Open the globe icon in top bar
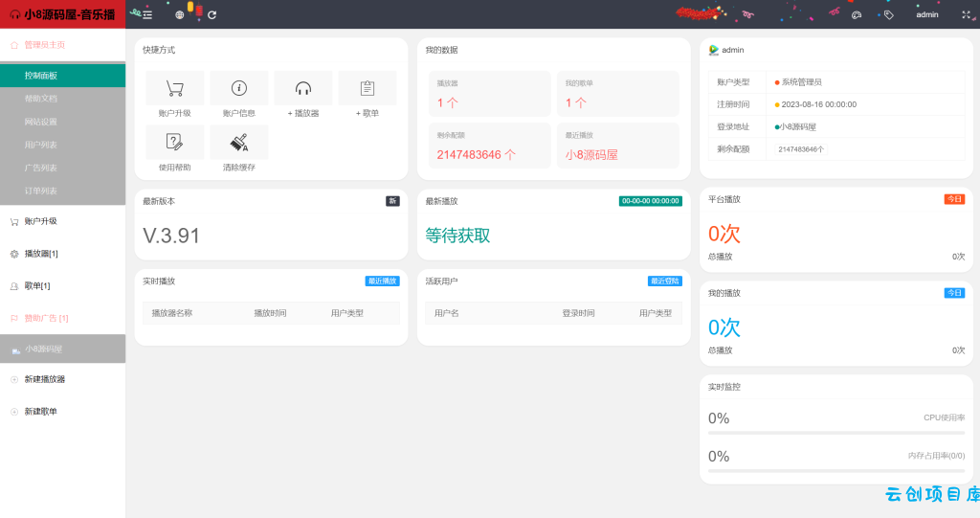 179,15
